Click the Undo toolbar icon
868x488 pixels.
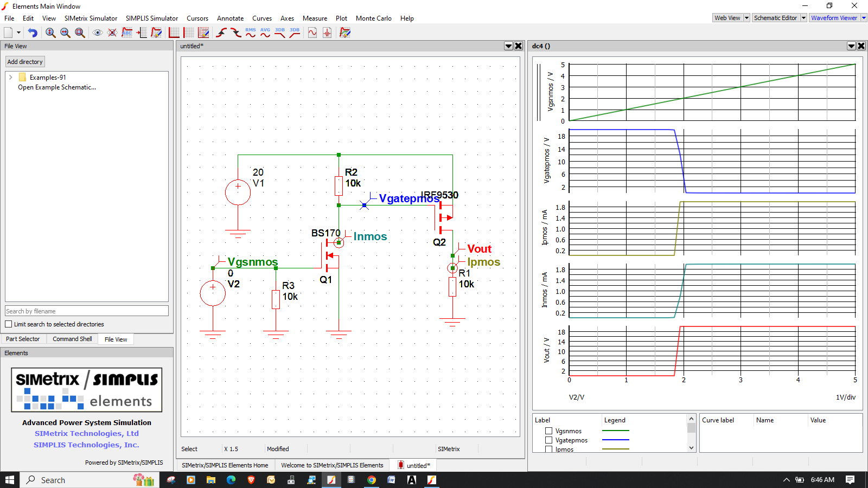click(33, 33)
